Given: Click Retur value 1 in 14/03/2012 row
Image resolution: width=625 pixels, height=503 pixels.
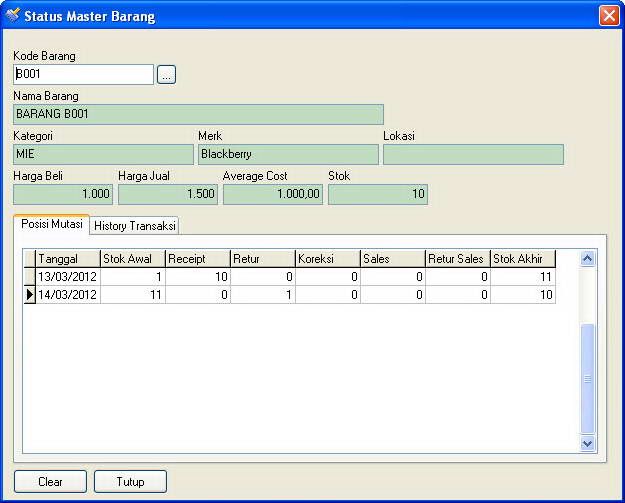Looking at the screenshot, I should click(263, 295).
